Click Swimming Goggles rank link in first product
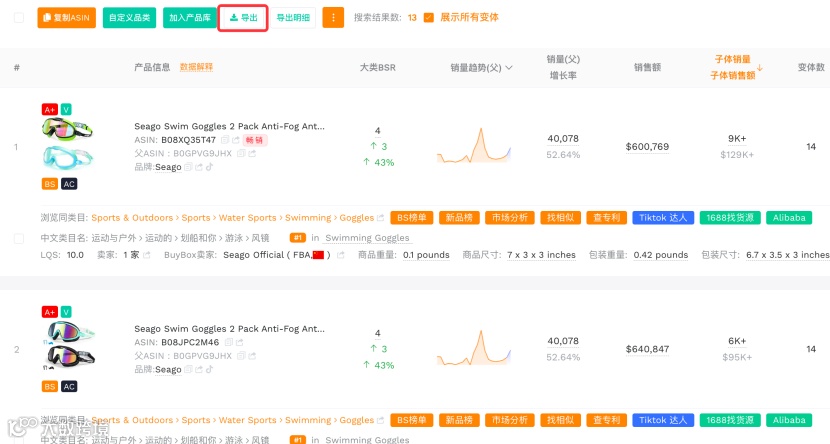This screenshot has width=830, height=444. coord(367,238)
